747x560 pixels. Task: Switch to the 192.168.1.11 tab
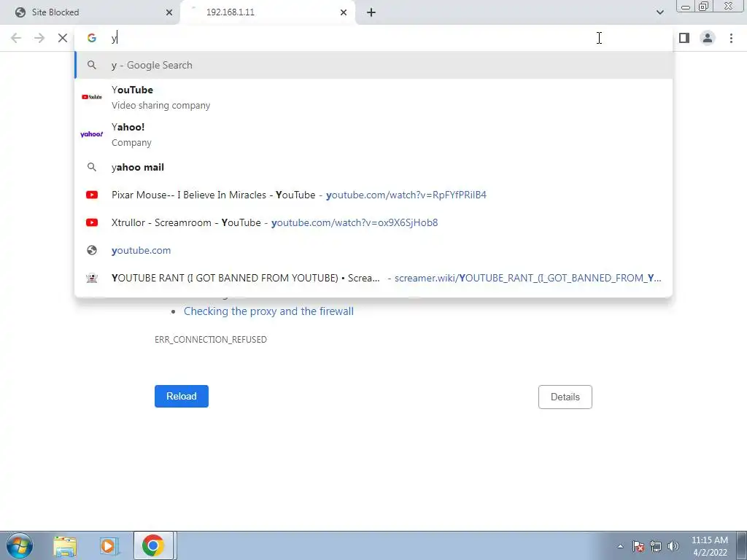(x=268, y=12)
